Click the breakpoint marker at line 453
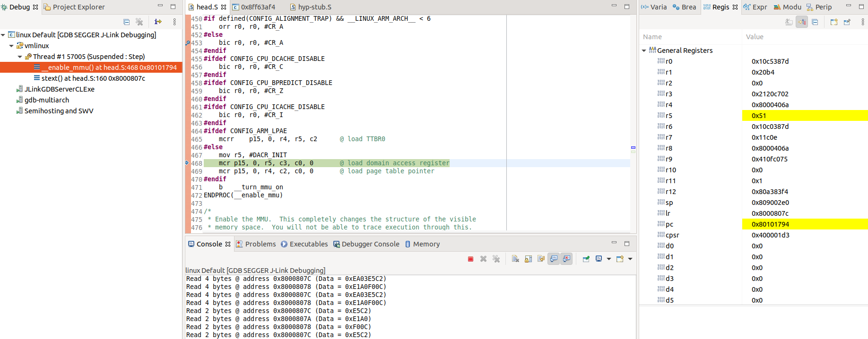The width and height of the screenshot is (868, 339). coord(188,43)
